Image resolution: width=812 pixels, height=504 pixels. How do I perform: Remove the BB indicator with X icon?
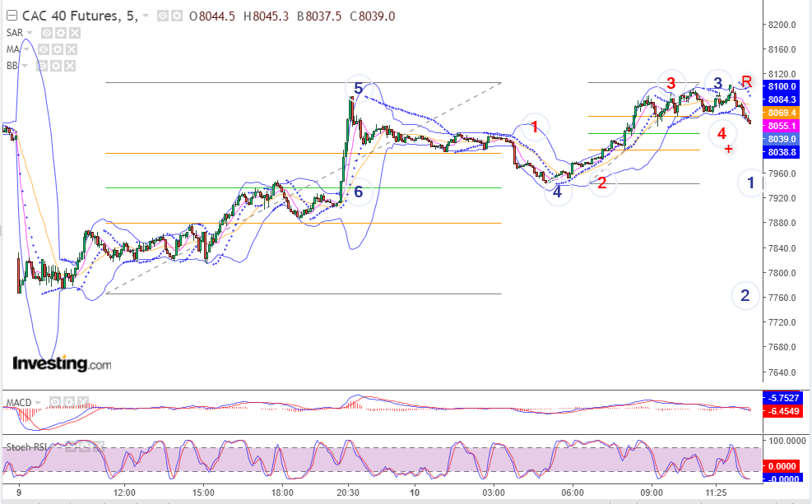point(70,67)
